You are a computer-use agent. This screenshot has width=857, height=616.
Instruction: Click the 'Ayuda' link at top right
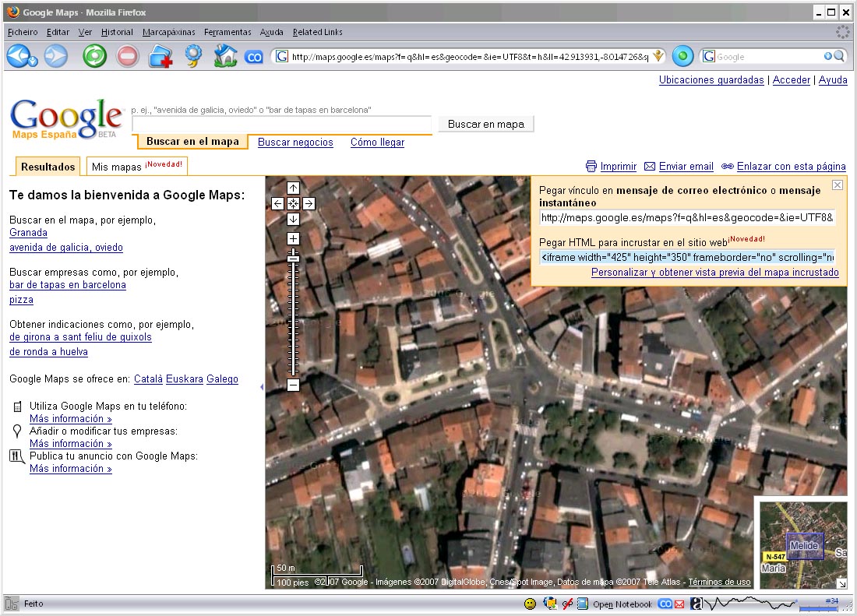[x=832, y=79]
